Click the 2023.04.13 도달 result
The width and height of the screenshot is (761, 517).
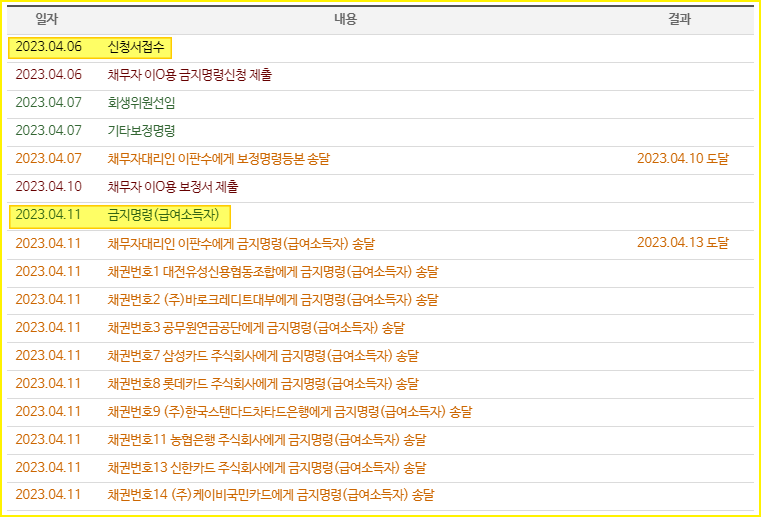click(682, 243)
